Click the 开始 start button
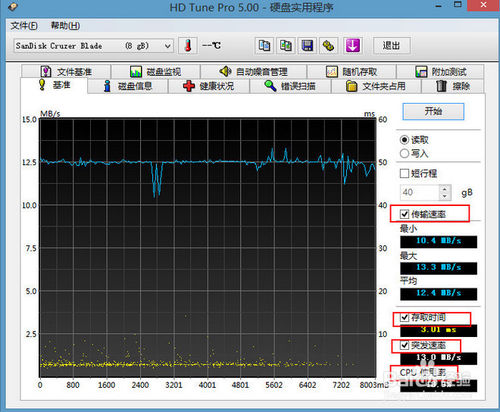500x412 pixels. 433,111
